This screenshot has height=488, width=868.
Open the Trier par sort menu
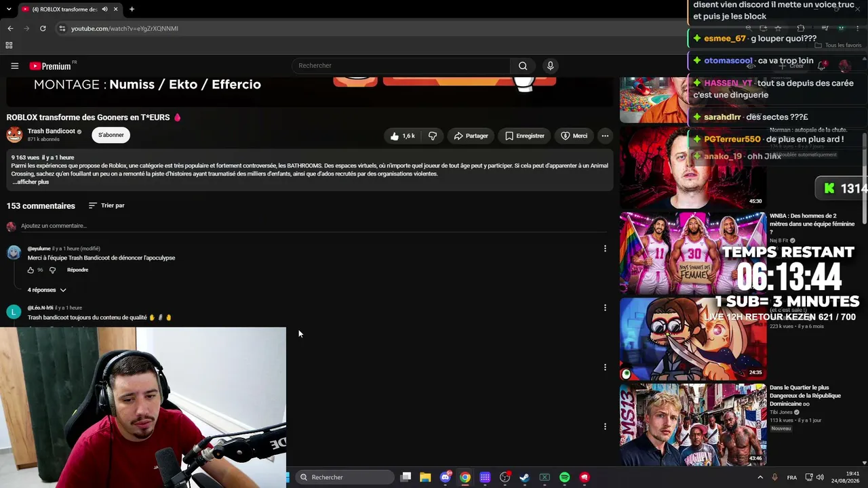[106, 205]
